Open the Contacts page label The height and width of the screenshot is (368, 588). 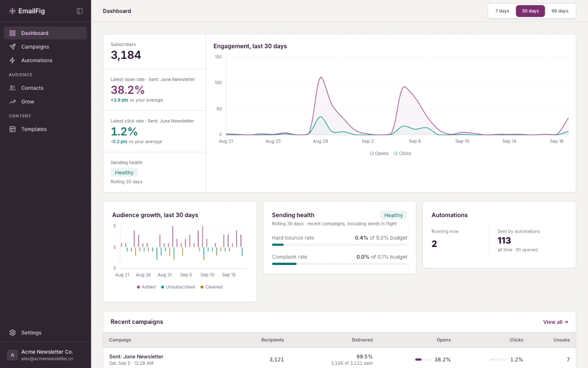(32, 88)
